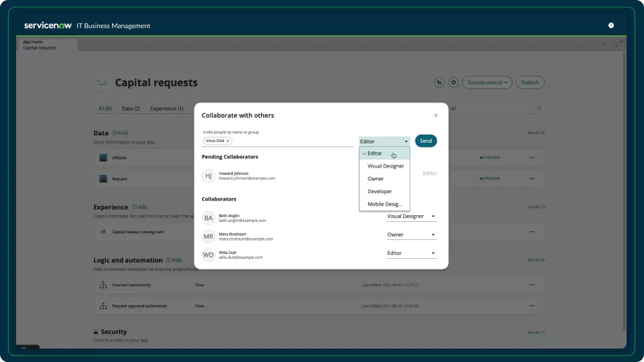Open Beth Anglin's Visual Designer role dropdown
The image size is (644, 362).
[411, 217]
